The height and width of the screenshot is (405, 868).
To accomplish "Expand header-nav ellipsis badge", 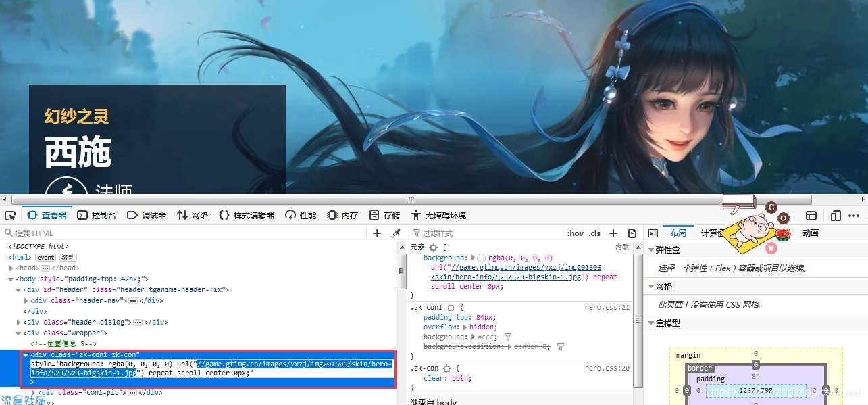I will 133,300.
